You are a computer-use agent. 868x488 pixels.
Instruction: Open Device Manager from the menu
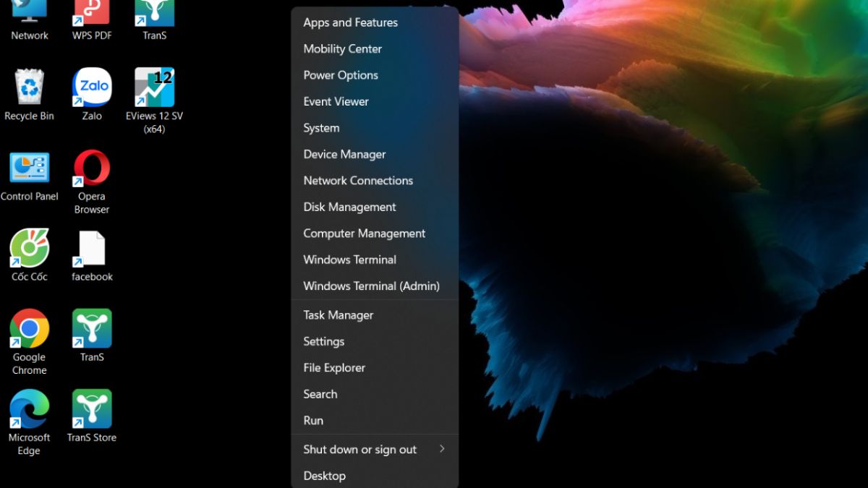(x=344, y=154)
